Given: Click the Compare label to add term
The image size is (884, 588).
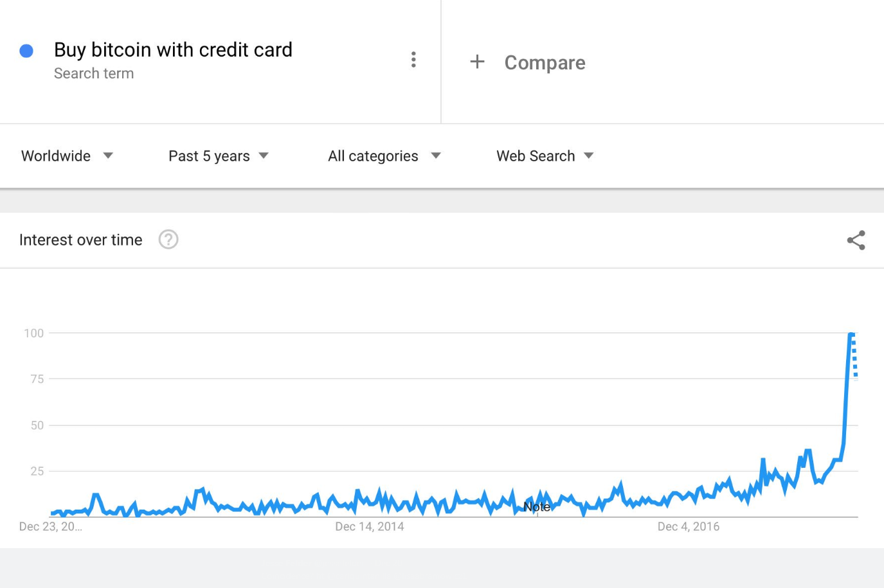Looking at the screenshot, I should click(545, 62).
